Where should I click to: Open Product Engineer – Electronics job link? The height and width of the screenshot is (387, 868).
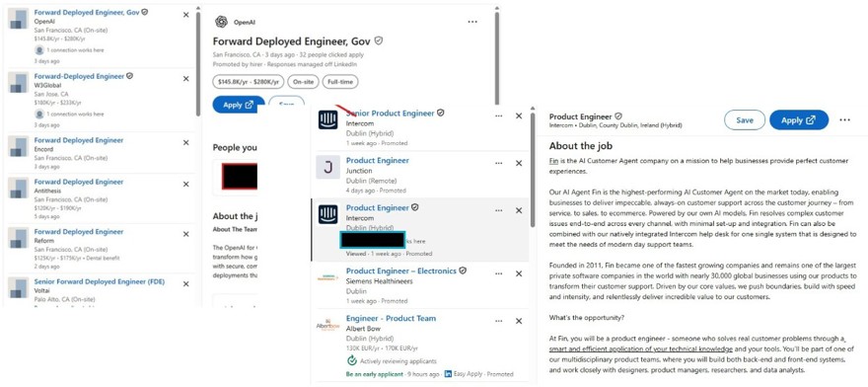[x=401, y=271]
